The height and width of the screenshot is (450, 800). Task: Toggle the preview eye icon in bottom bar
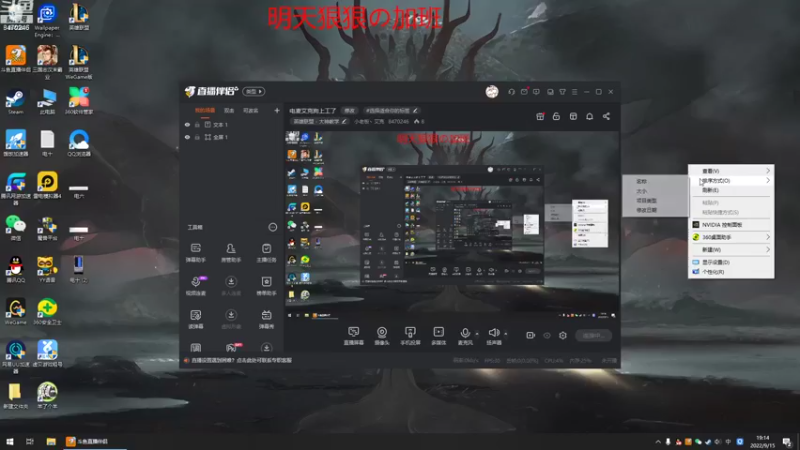(547, 335)
